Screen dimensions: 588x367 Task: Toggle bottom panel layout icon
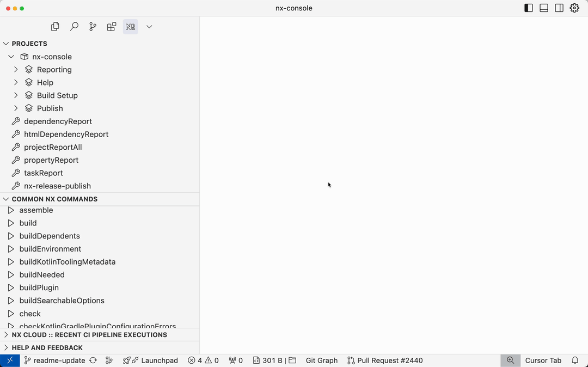point(544,8)
